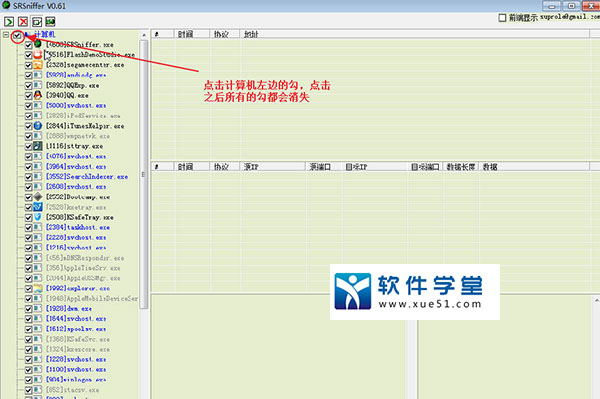Select the winlogon.exe process icon

38,380
